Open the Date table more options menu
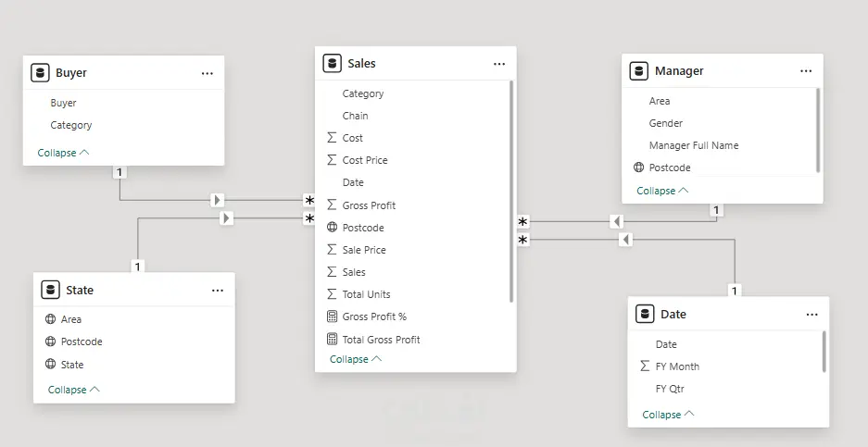 click(812, 315)
